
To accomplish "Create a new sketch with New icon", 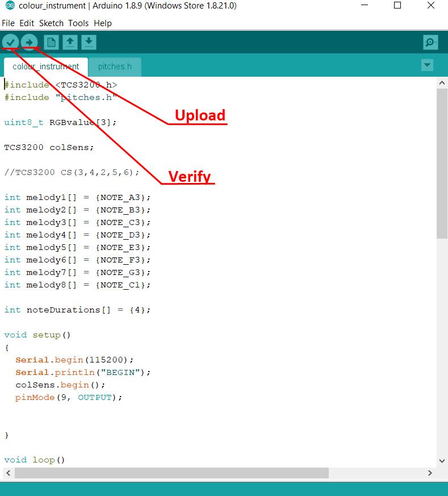I will 51,42.
